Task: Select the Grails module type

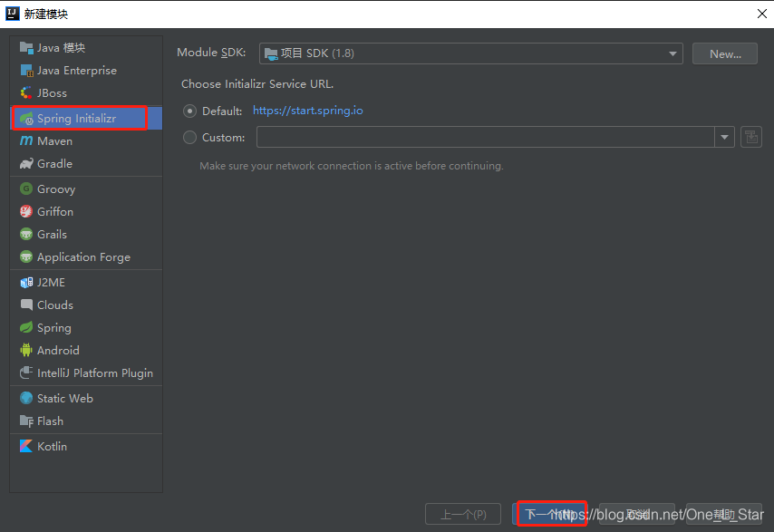Action: (x=53, y=234)
